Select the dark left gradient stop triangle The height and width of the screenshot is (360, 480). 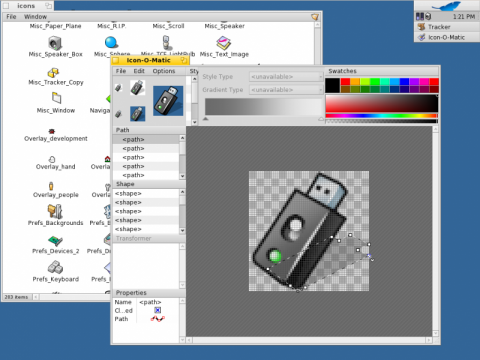click(x=206, y=119)
